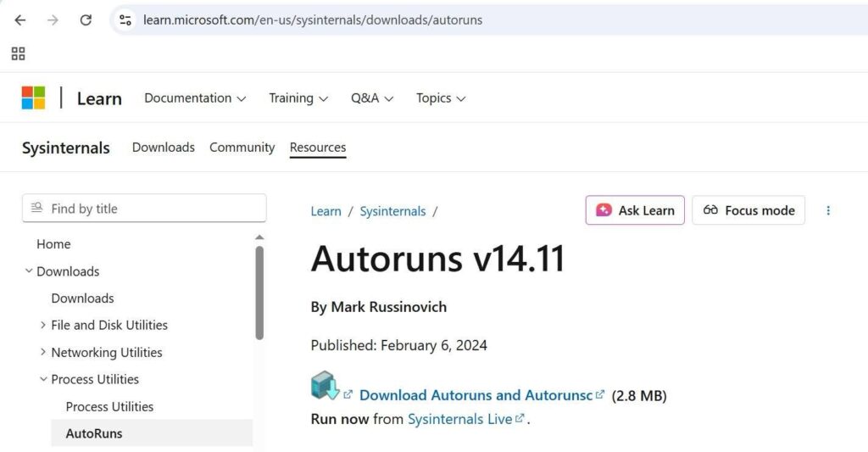Open the Resources tab

click(x=318, y=148)
